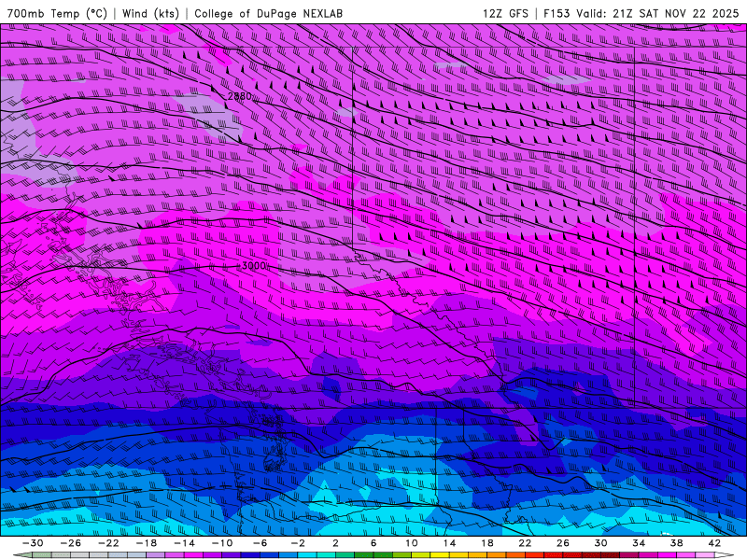
Task: Click the '12Z GFS' model run label
Action: (x=505, y=13)
